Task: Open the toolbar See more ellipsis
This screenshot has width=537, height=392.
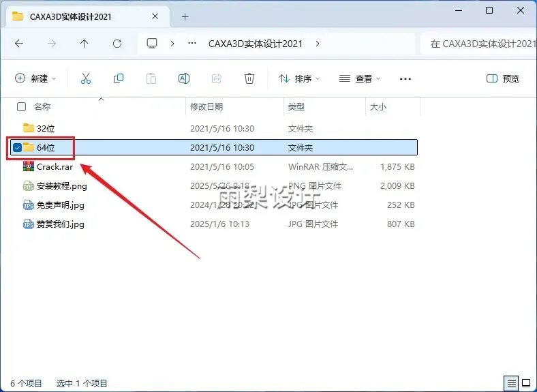Action: pyautogui.click(x=405, y=79)
